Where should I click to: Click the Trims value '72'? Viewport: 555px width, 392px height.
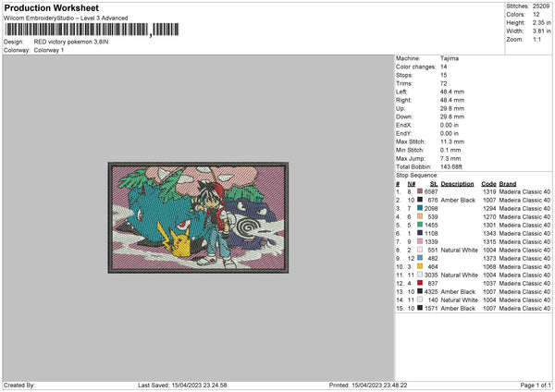point(443,83)
